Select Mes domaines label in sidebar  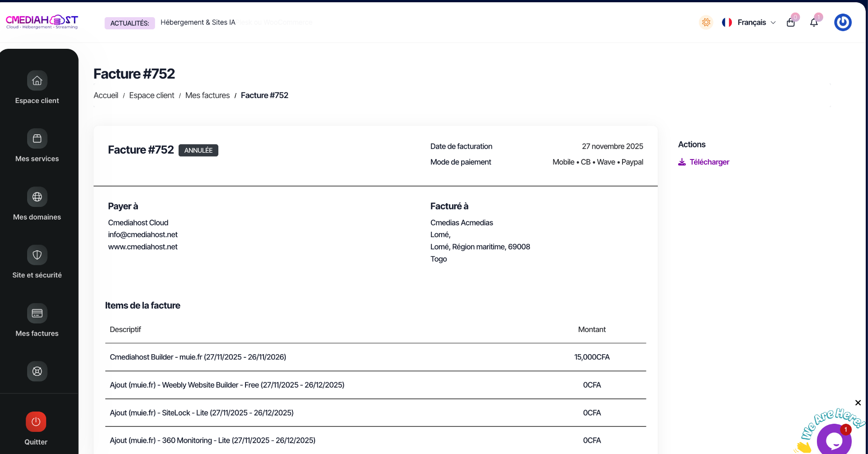point(37,217)
